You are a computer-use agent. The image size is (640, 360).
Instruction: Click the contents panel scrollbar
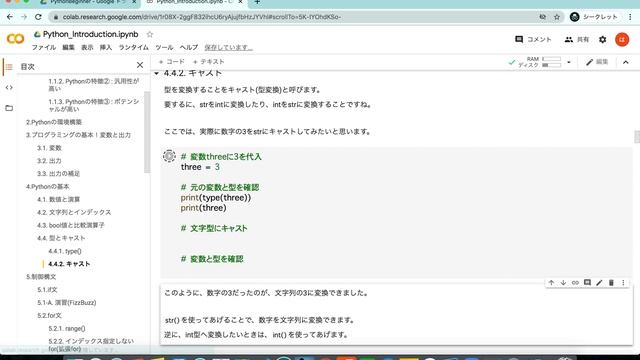pos(147,132)
